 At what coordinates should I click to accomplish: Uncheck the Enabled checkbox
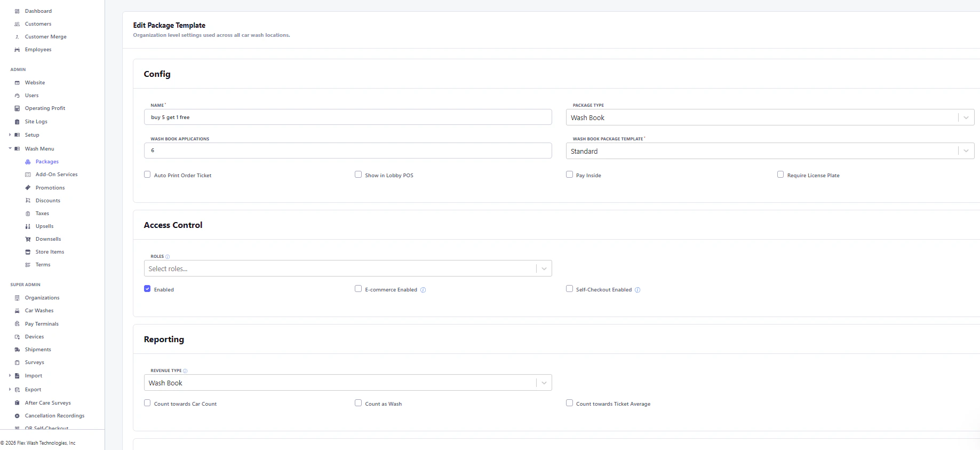point(147,289)
